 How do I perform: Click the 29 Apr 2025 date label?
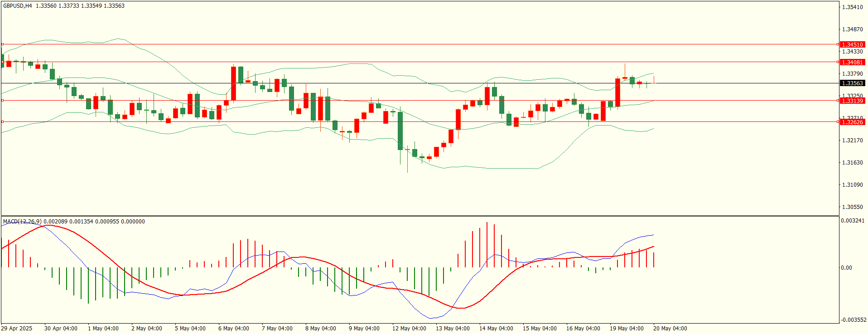click(x=17, y=329)
